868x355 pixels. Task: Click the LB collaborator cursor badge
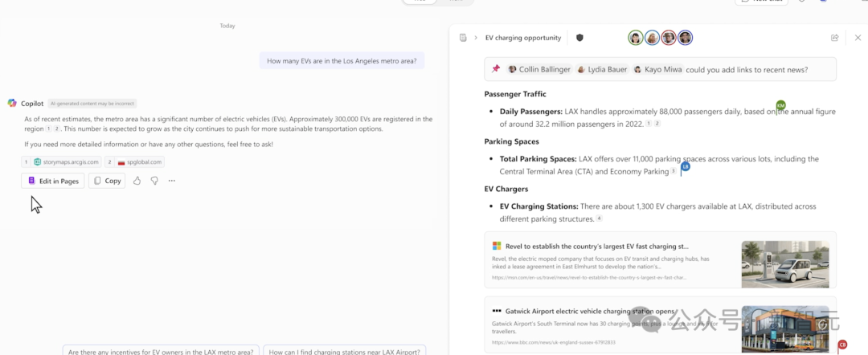[686, 166]
